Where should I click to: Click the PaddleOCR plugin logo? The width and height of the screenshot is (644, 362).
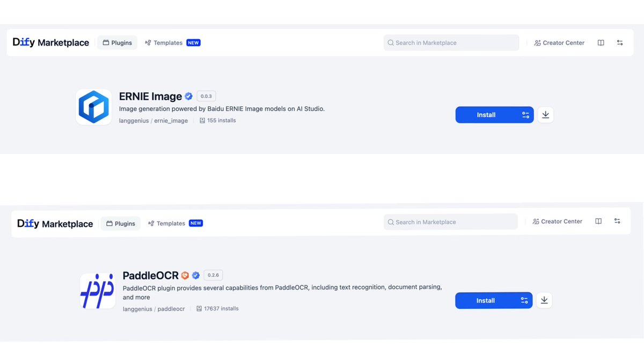click(98, 291)
